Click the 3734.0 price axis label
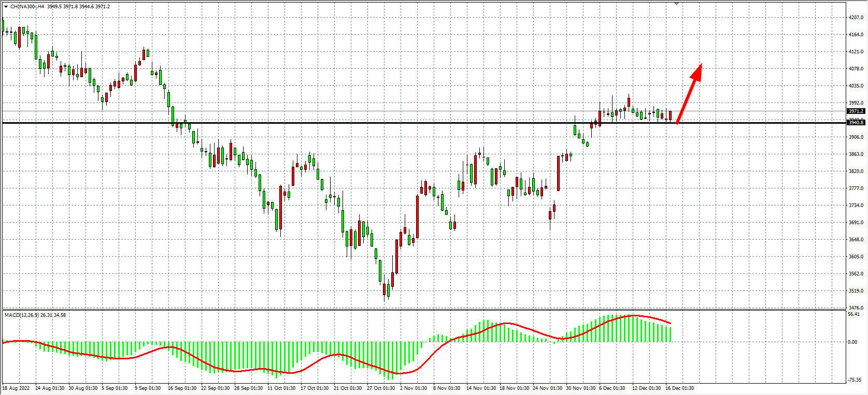 (x=856, y=206)
